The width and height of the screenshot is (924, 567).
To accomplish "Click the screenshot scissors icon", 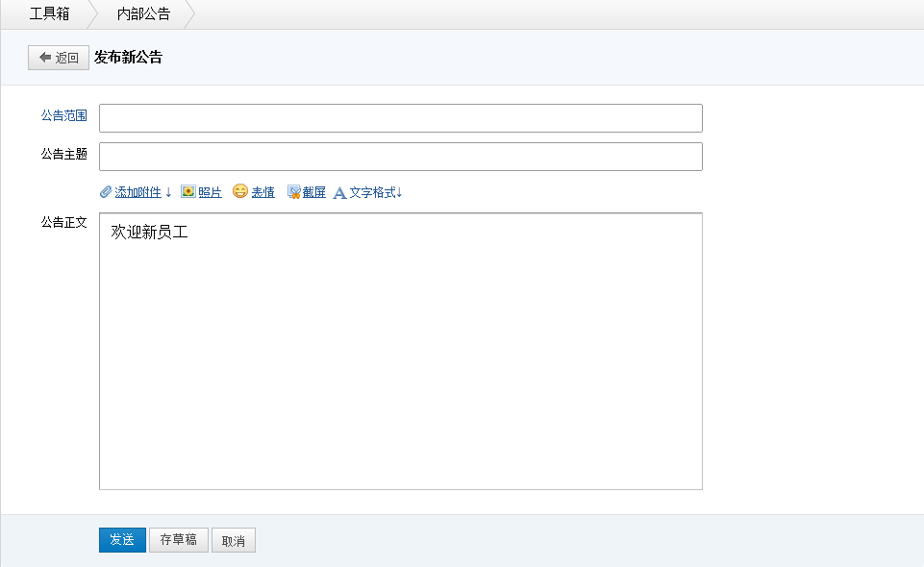I will (294, 192).
